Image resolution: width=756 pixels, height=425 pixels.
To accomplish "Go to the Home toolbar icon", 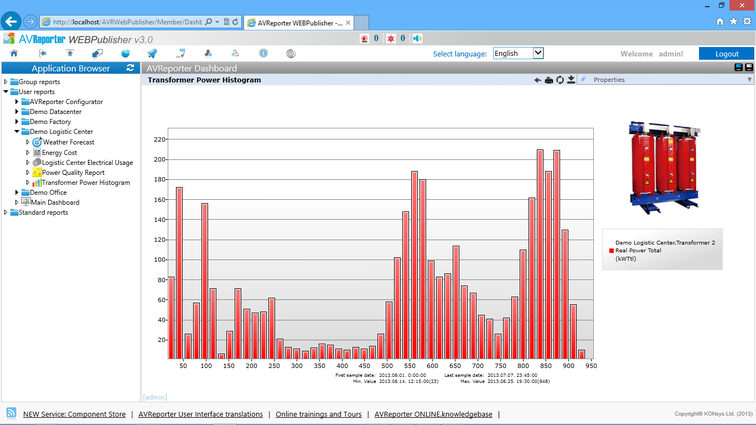I will coord(14,54).
